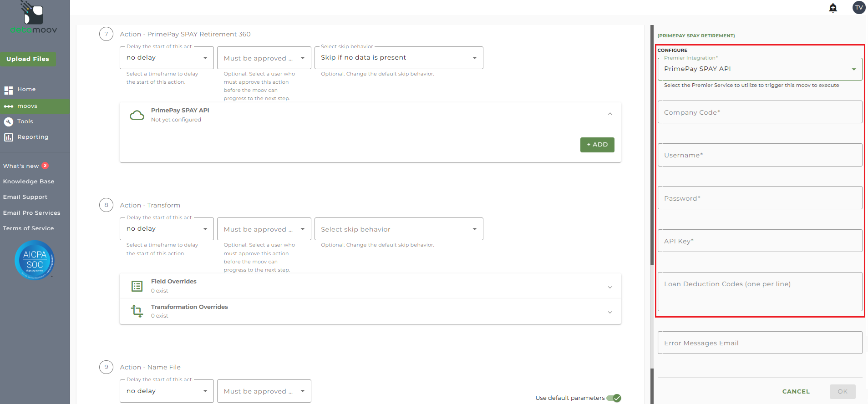Click the notifications bell icon
The image size is (868, 404).
tap(833, 8)
